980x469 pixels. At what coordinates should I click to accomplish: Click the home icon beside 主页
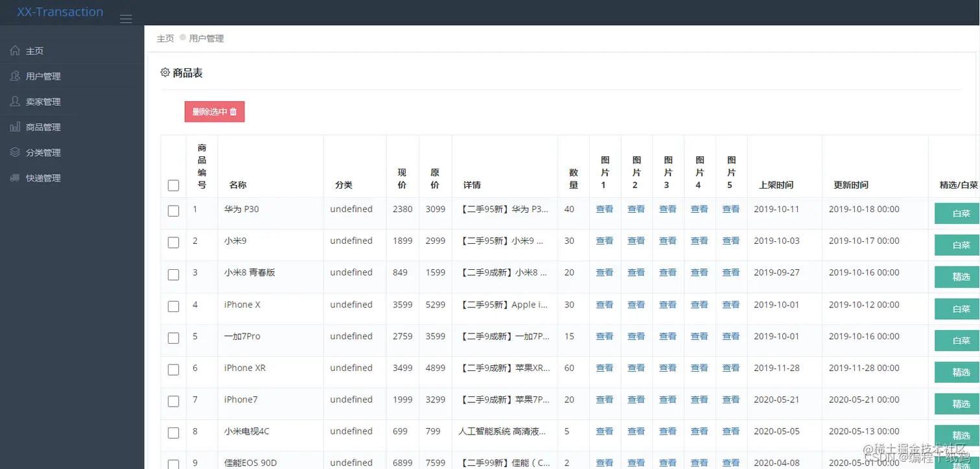(15, 51)
